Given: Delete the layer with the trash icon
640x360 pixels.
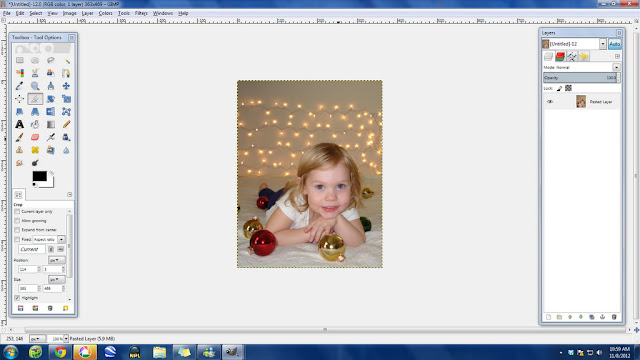Looking at the screenshot, I should 614,317.
